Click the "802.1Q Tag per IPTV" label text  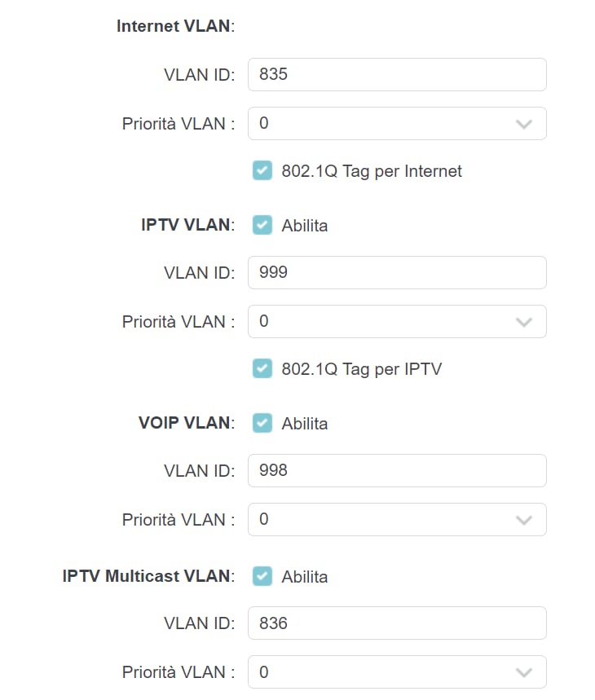click(x=361, y=369)
